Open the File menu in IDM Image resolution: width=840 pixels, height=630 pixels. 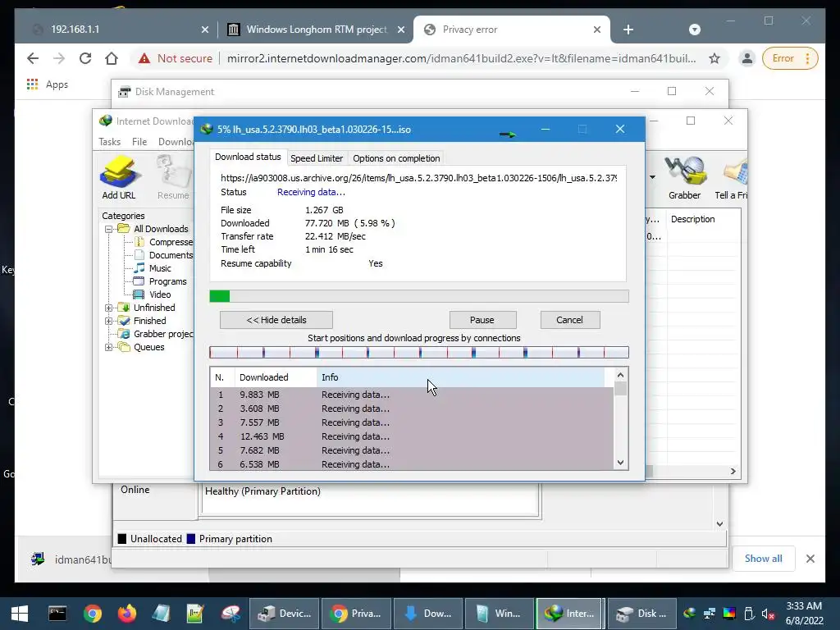point(139,142)
